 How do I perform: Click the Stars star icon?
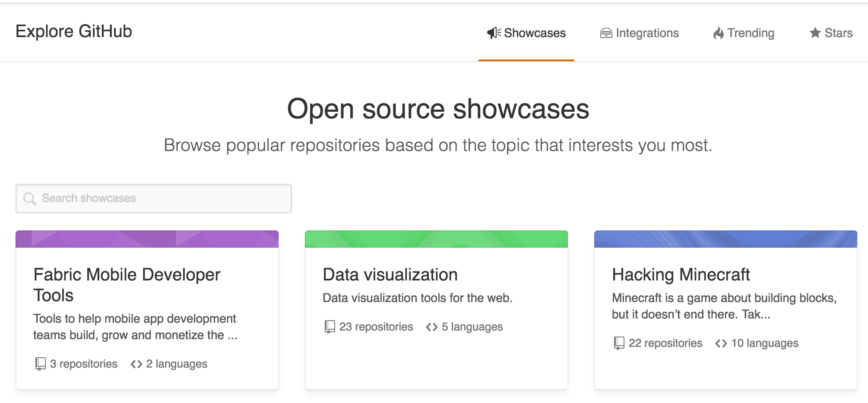815,33
